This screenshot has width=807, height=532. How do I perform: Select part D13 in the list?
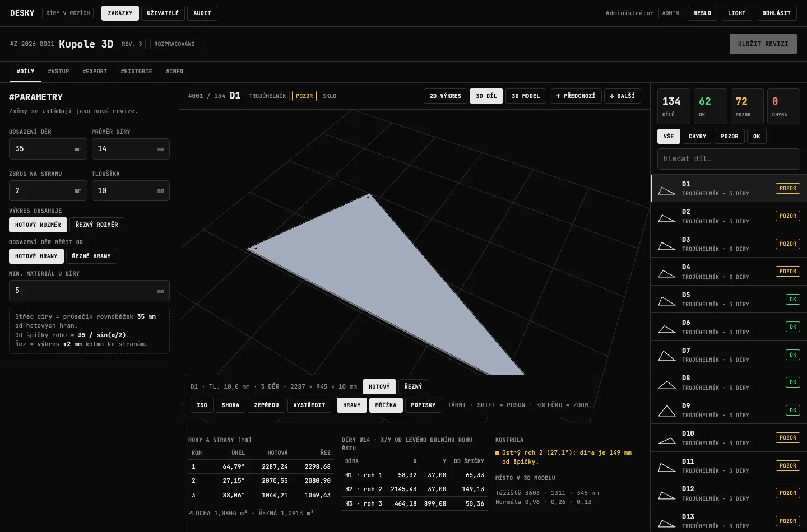coord(729,521)
